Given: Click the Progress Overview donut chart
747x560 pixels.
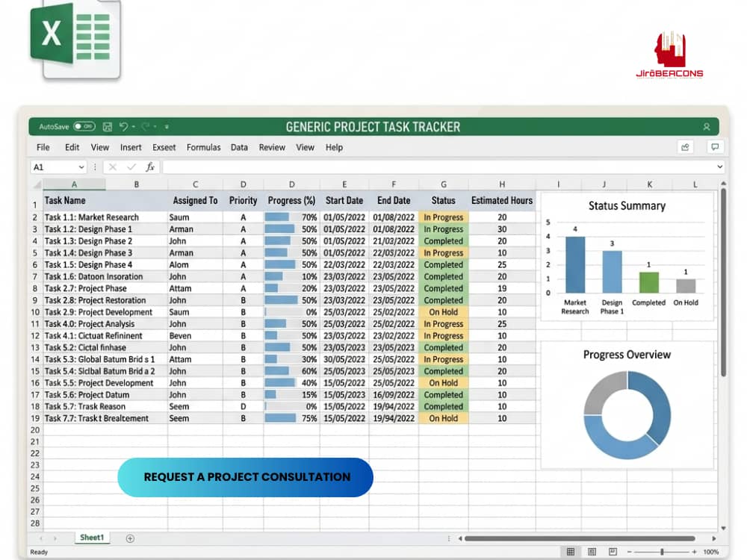Looking at the screenshot, I should pyautogui.click(x=627, y=414).
